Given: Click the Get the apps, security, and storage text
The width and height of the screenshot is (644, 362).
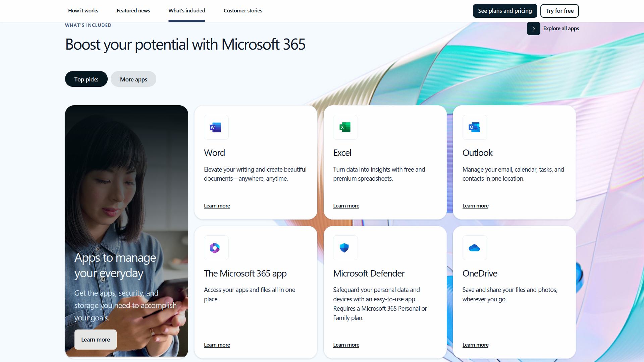Looking at the screenshot, I should (125, 305).
